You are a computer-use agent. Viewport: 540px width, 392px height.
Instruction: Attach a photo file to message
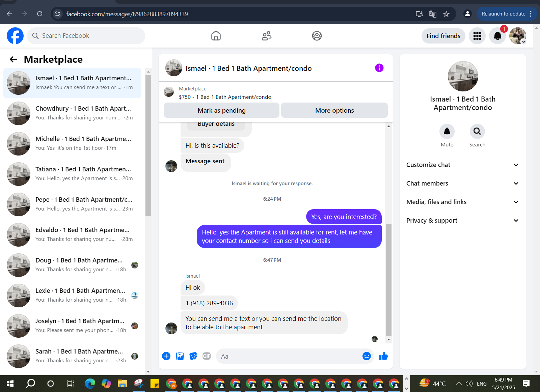coord(180,356)
